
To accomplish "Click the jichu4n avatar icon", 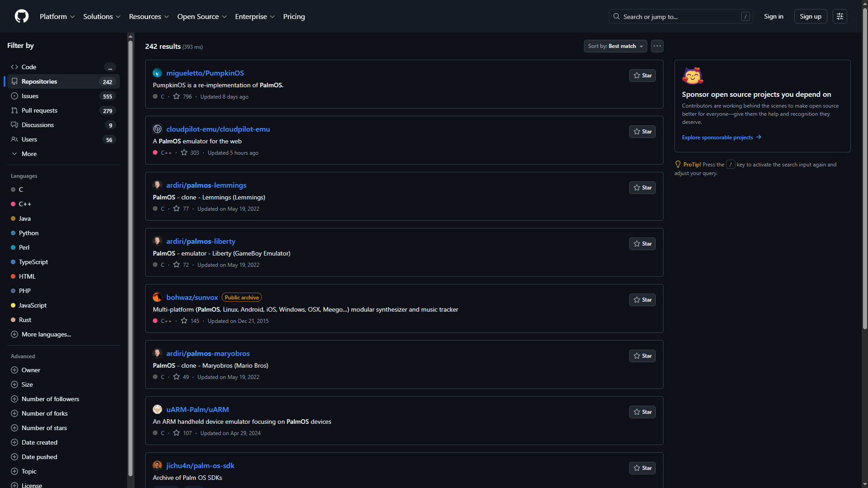I will (x=157, y=465).
